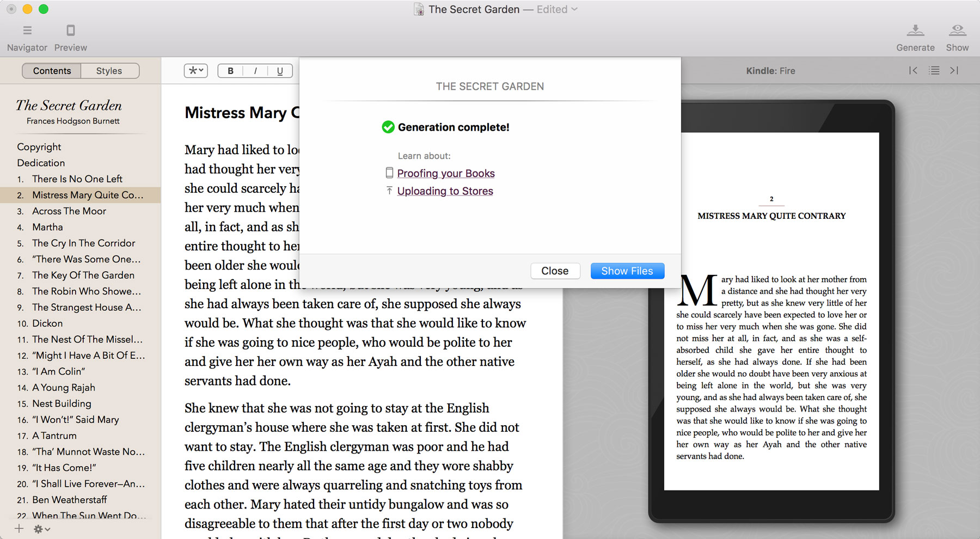Click The Secret Garden book title in sidebar
Viewport: 980px width, 539px height.
click(x=69, y=105)
